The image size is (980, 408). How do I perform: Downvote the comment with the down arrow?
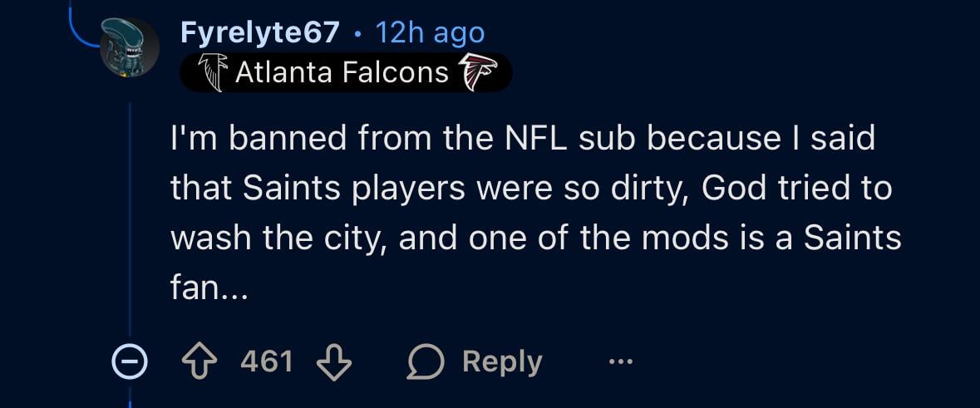pos(334,361)
